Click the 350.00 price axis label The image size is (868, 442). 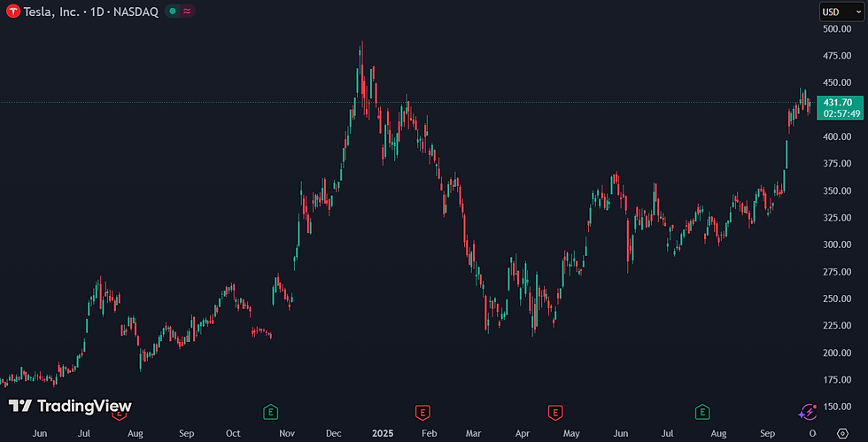tap(837, 190)
